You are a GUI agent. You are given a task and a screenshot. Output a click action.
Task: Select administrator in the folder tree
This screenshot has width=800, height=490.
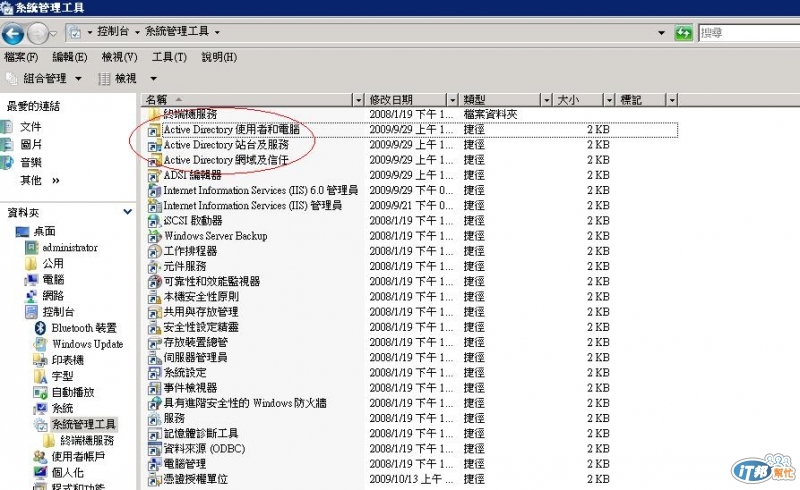pyautogui.click(x=70, y=248)
